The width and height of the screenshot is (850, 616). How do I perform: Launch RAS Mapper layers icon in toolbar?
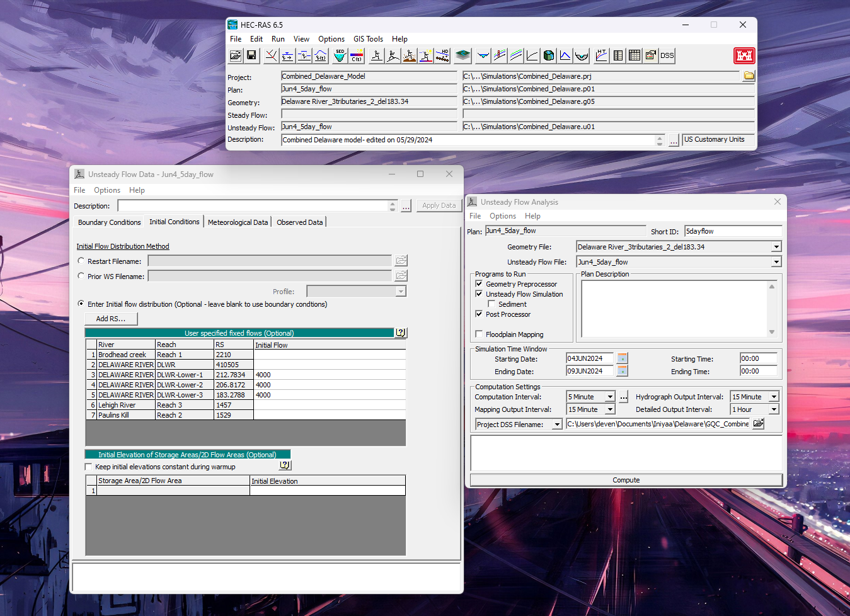tap(463, 55)
